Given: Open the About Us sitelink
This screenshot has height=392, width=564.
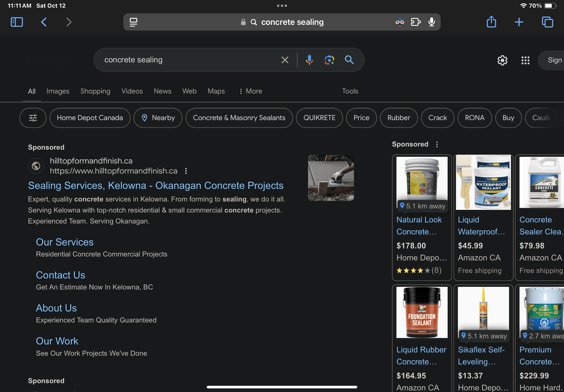Looking at the screenshot, I should [56, 308].
